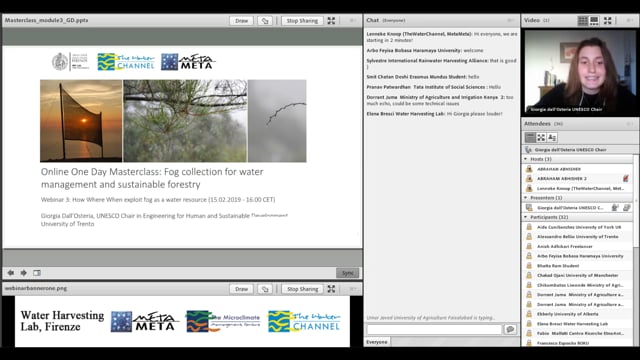Select host Lenneke Knoop in the attendee list
The image size is (640, 360).
point(578,189)
